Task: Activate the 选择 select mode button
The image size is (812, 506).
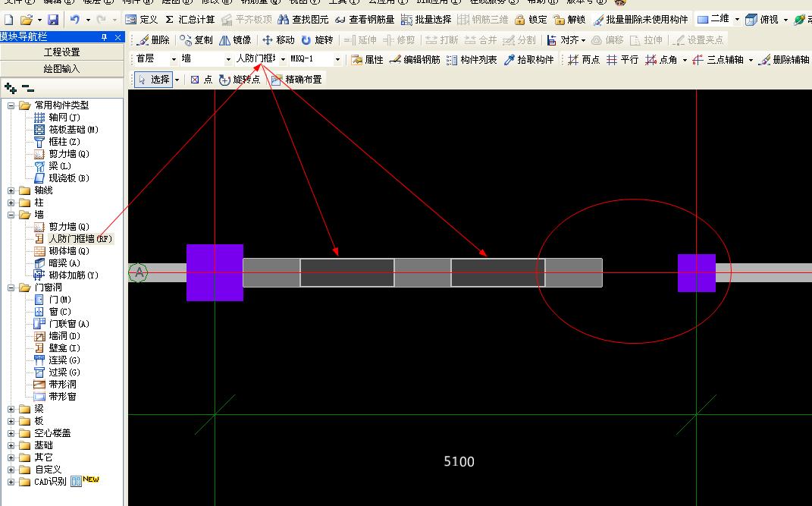Action: click(x=154, y=79)
